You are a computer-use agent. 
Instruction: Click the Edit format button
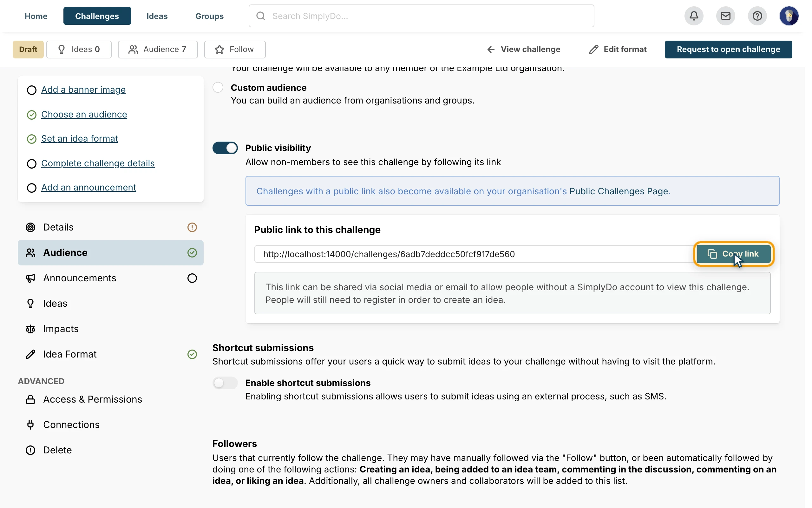pos(618,50)
